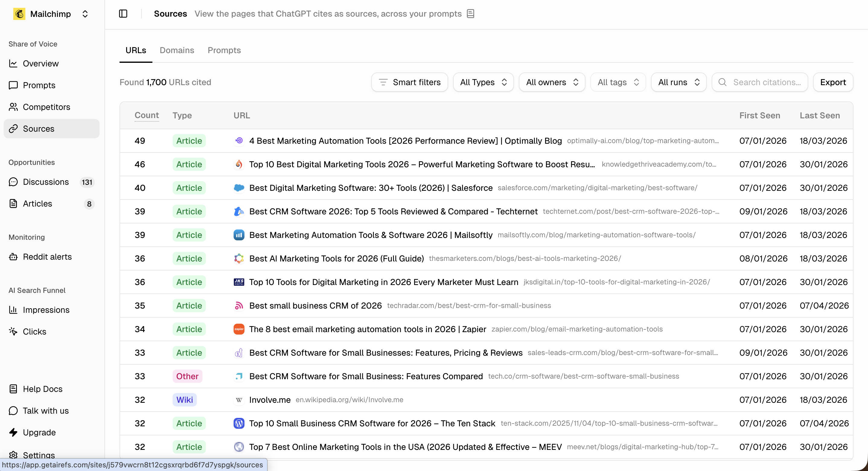Open Competitors people icon in sidebar

click(x=13, y=107)
